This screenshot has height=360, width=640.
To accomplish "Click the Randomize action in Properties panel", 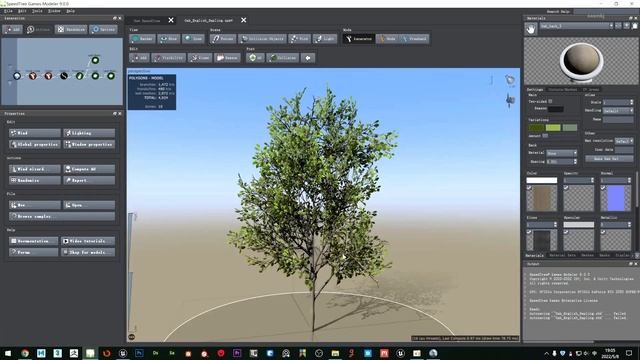I will 35,180.
